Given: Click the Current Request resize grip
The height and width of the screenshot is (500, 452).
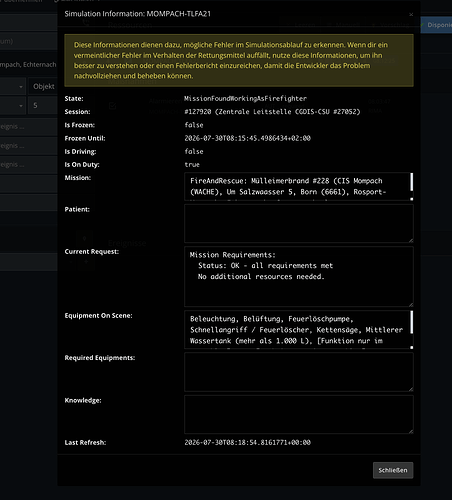Looking at the screenshot, I should (411, 304).
